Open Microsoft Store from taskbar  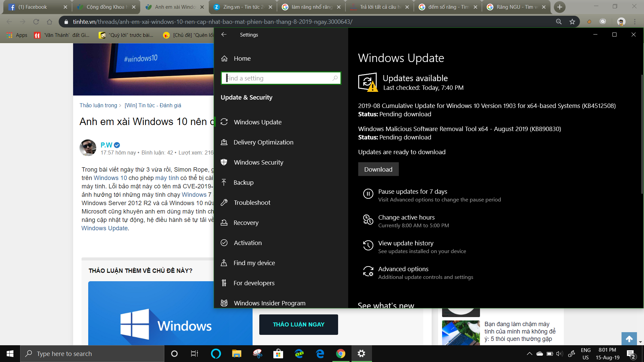[x=278, y=354]
